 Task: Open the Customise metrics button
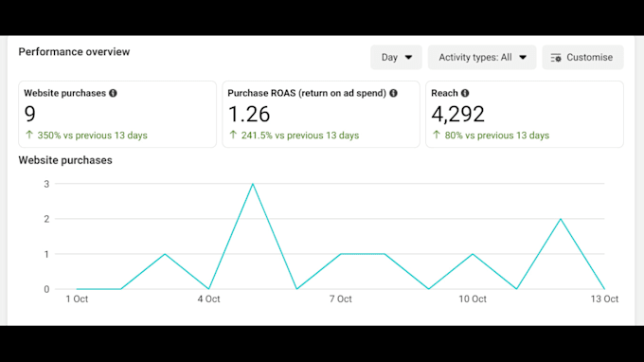pyautogui.click(x=582, y=57)
